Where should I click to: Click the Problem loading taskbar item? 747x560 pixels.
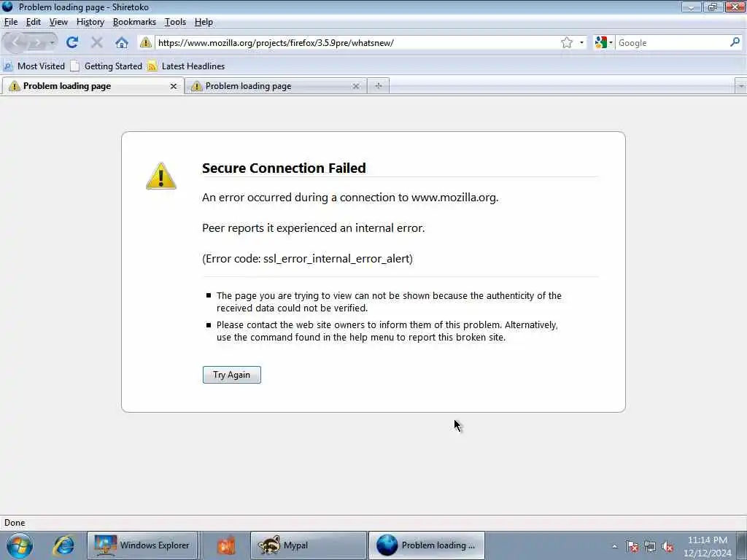point(426,545)
